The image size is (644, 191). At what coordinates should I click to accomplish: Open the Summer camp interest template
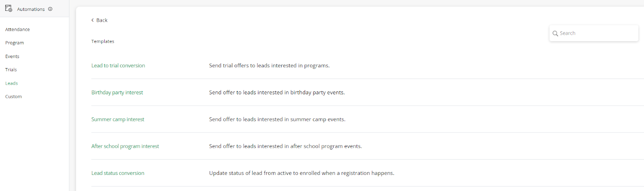118,119
